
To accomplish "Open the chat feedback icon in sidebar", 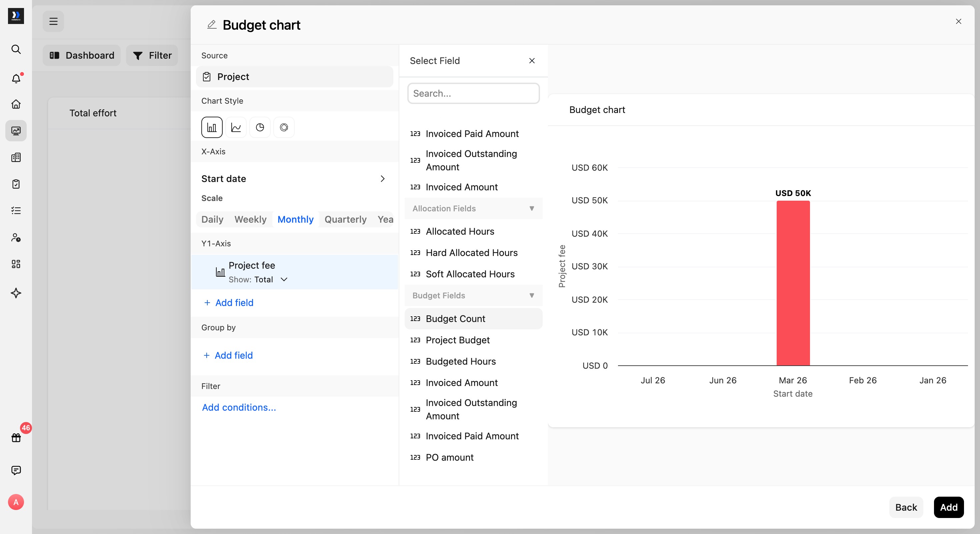I will [x=16, y=470].
